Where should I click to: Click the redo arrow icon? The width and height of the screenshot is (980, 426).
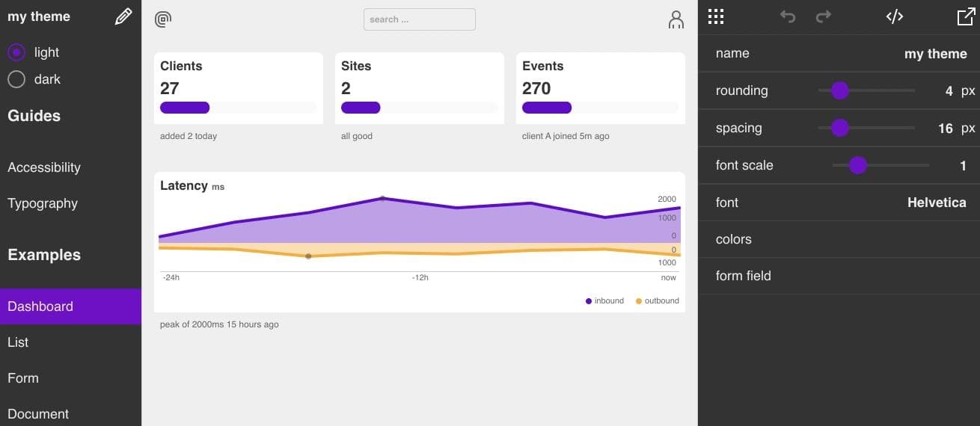tap(823, 17)
